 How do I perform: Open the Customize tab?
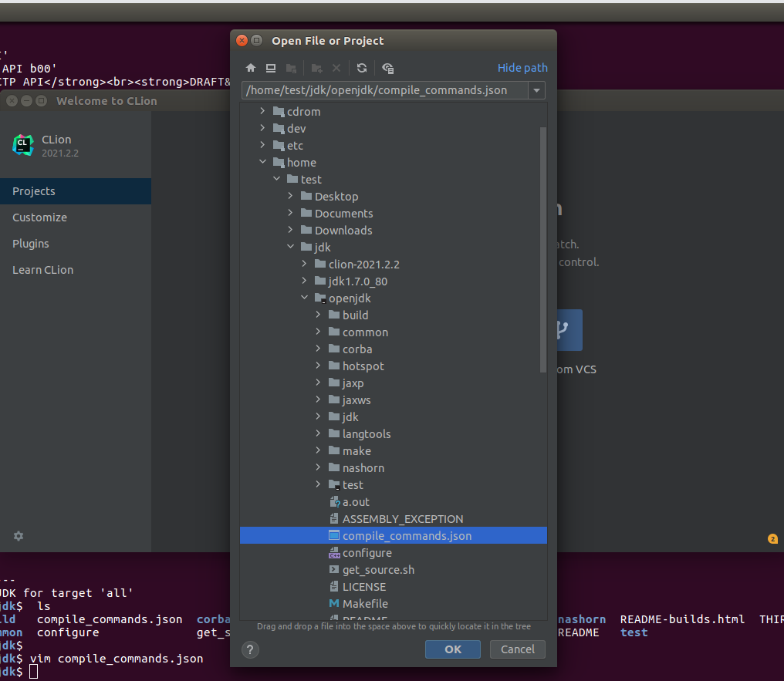[76, 217]
